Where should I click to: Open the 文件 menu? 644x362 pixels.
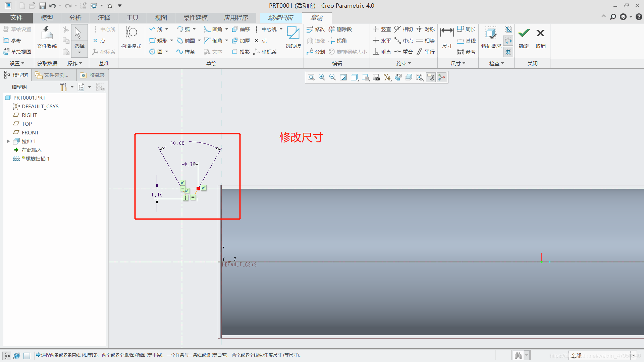point(16,18)
